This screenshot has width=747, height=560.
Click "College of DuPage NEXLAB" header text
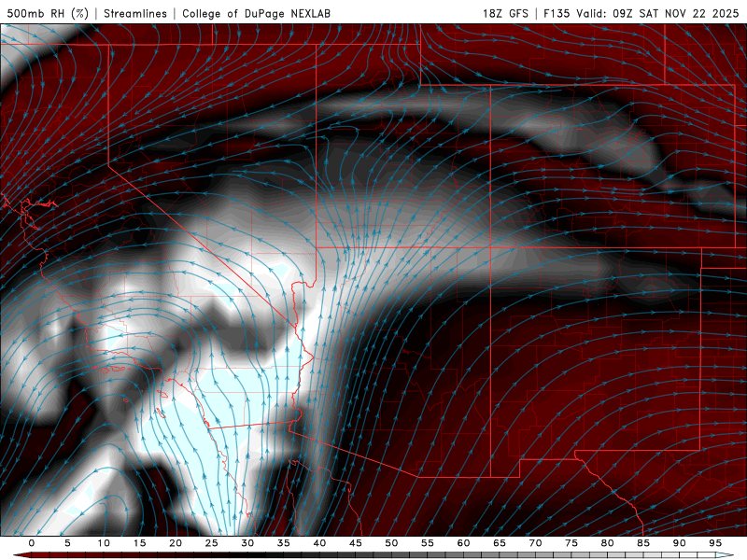click(256, 13)
